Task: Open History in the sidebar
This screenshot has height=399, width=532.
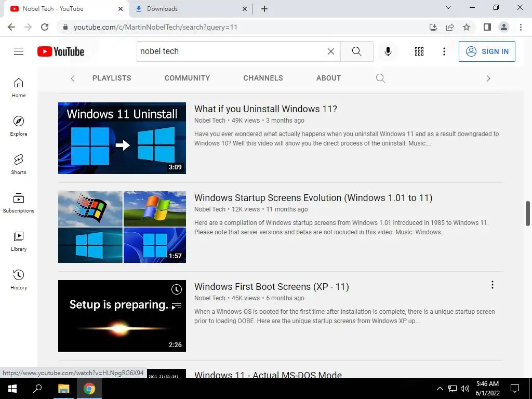Action: pyautogui.click(x=19, y=280)
